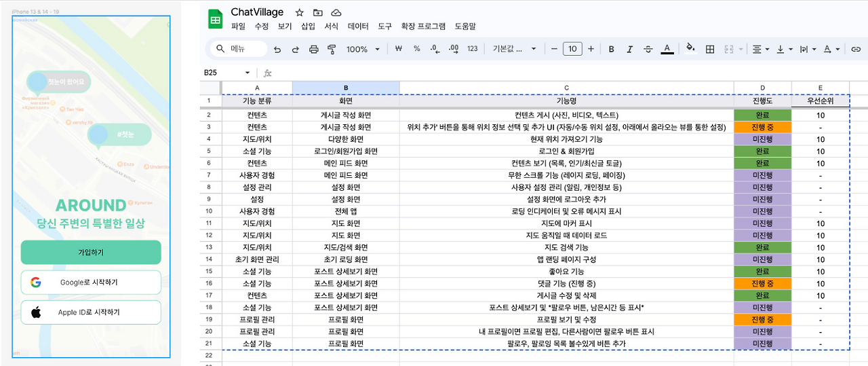Open the text rotation dropdown
Screen dimensions: 868x366
(831, 49)
